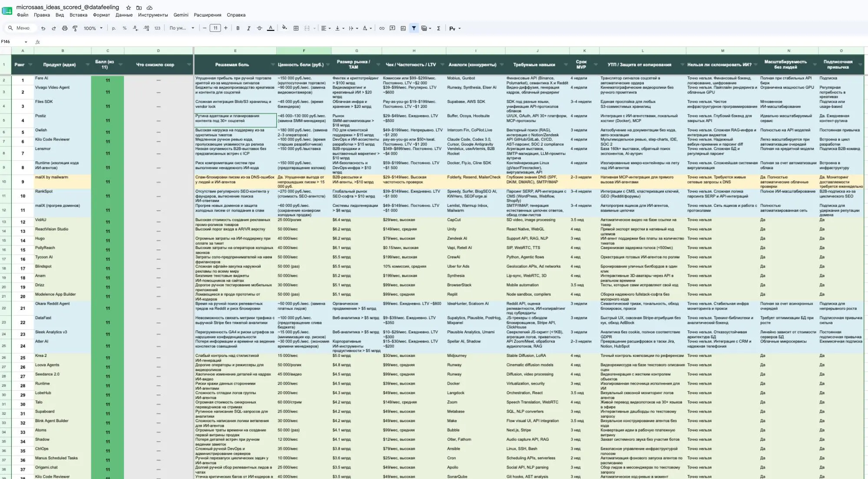Click the F146 name box
The height and width of the screenshot is (479, 868).
tap(11, 42)
